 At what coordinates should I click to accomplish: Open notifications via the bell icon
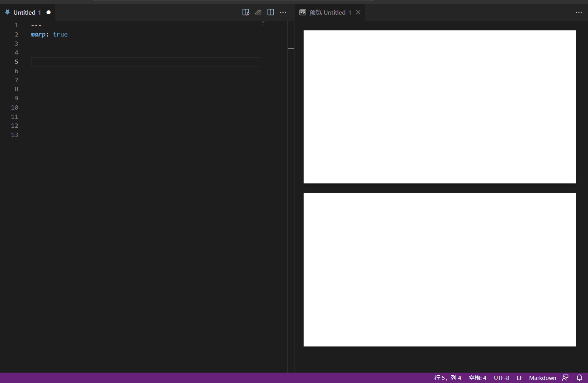(x=580, y=378)
